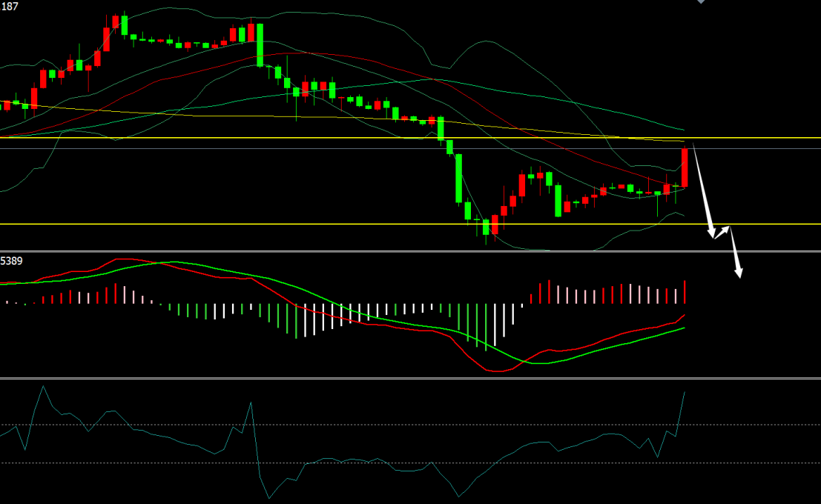The width and height of the screenshot is (821, 504).
Task: Select the lower yellow horizontal support line
Action: tap(411, 224)
